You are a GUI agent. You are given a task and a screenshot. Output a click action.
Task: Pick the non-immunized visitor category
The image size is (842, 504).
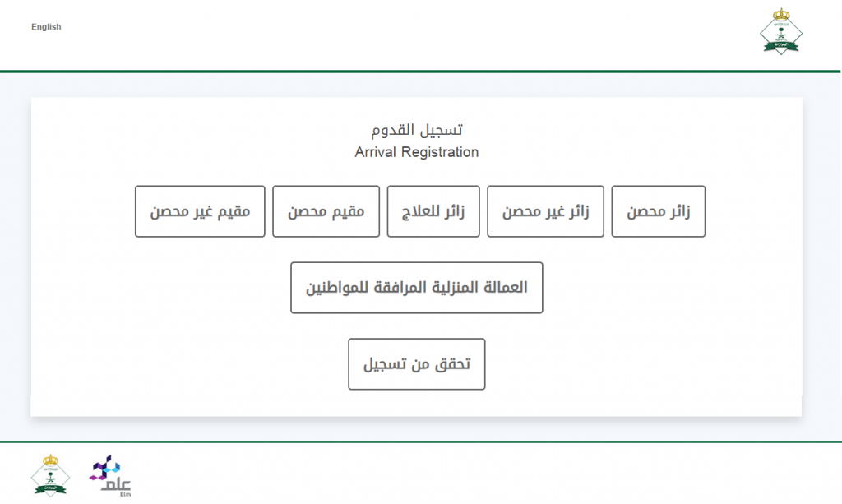point(546,211)
